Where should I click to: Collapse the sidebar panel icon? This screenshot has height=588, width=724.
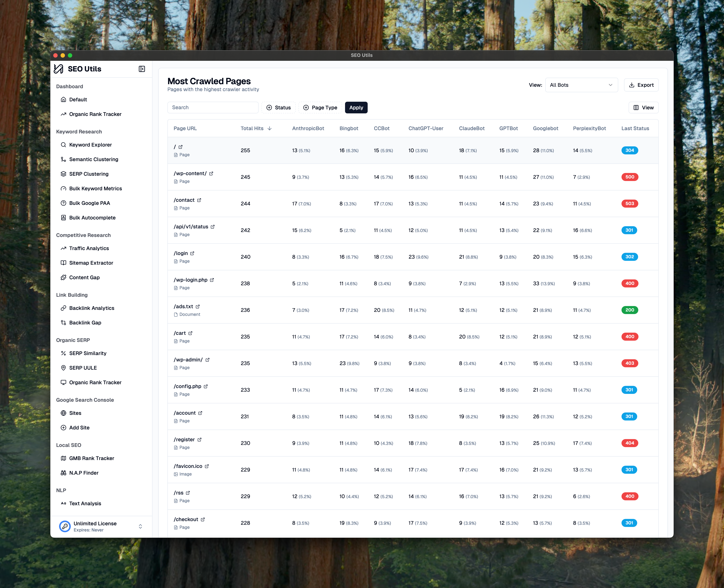coord(142,69)
